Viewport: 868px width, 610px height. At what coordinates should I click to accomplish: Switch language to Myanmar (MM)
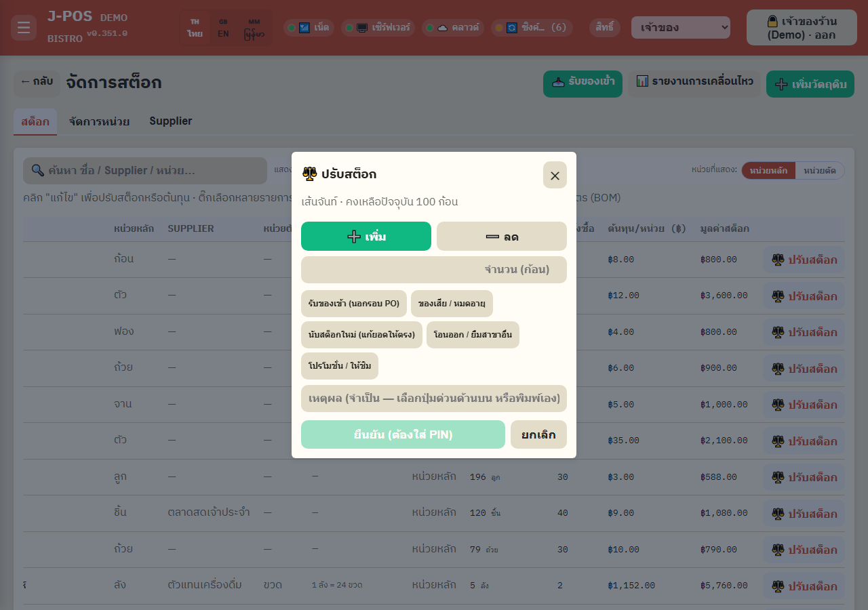pyautogui.click(x=254, y=28)
